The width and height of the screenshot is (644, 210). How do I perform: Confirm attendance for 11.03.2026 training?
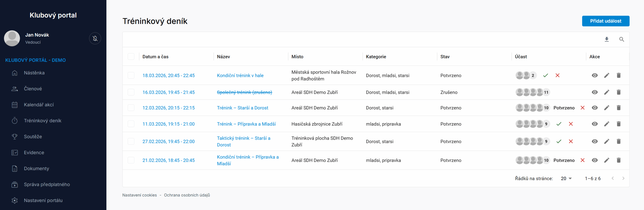tap(559, 124)
